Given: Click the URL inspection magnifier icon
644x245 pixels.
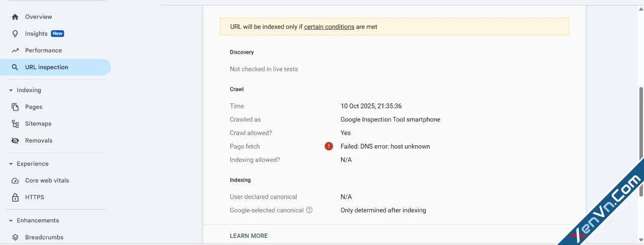Looking at the screenshot, I should coord(15,67).
